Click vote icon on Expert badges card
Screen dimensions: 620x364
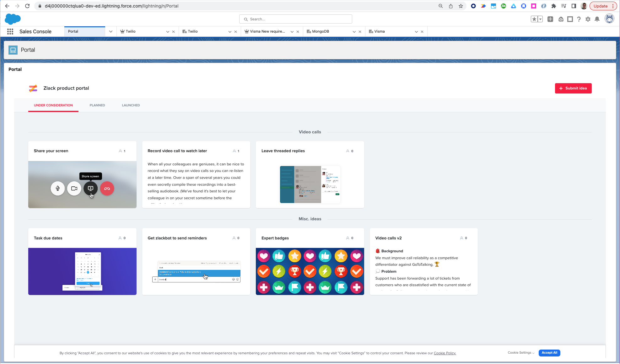[x=348, y=238]
